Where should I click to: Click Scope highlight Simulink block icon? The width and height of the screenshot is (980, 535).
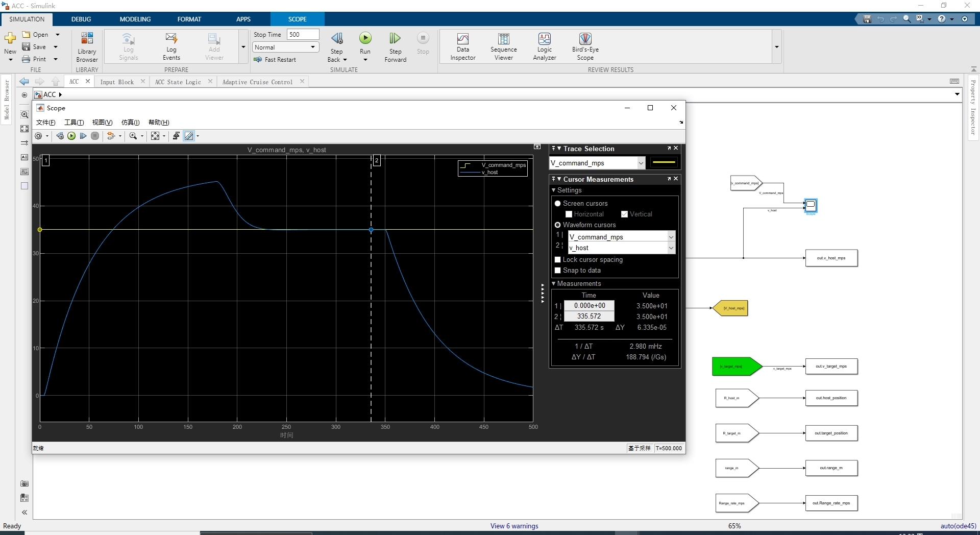[111, 136]
